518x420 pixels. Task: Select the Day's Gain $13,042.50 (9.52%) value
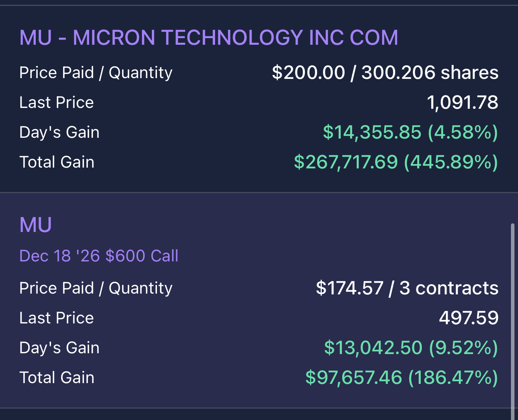[411, 348]
